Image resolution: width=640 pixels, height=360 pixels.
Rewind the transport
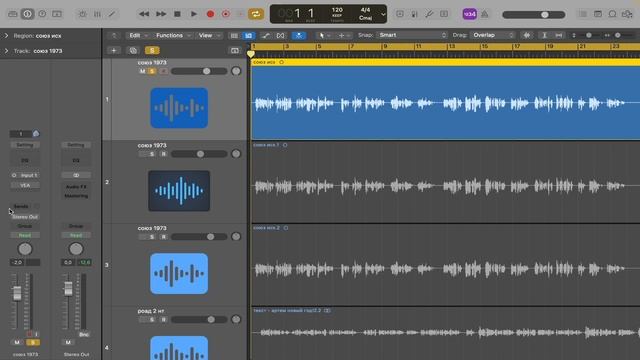(x=144, y=14)
